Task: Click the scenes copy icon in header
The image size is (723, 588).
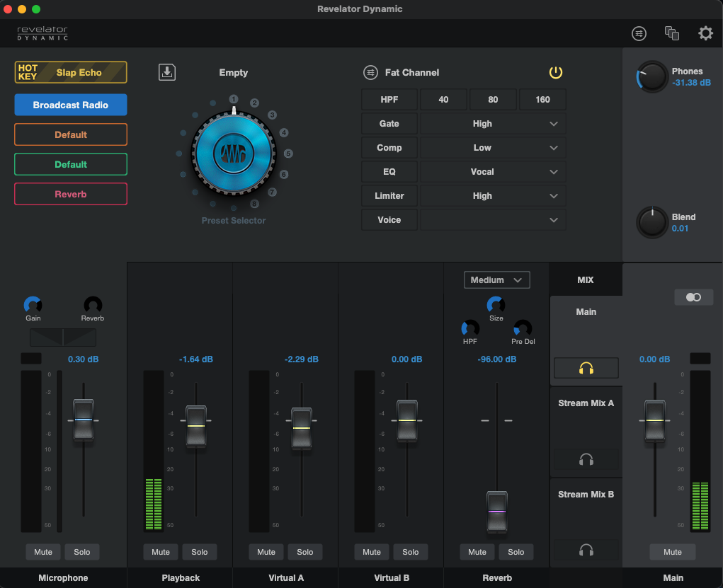Action: 672,33
